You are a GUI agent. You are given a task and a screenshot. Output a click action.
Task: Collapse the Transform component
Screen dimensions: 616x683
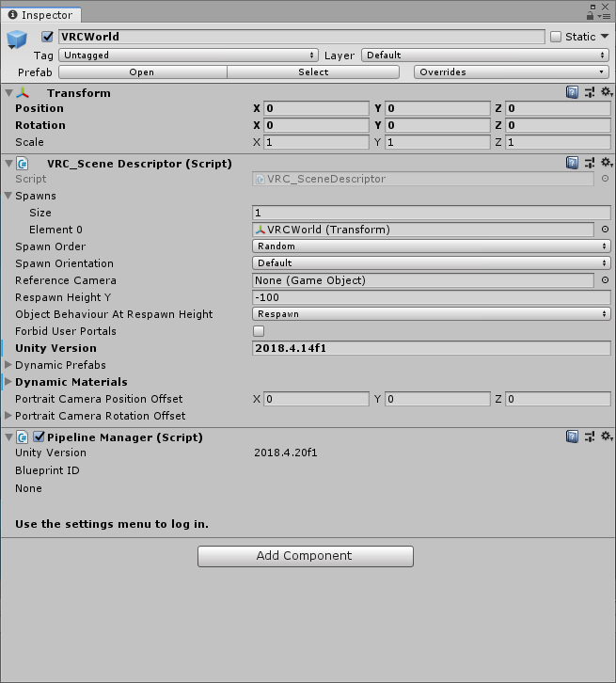click(8, 92)
